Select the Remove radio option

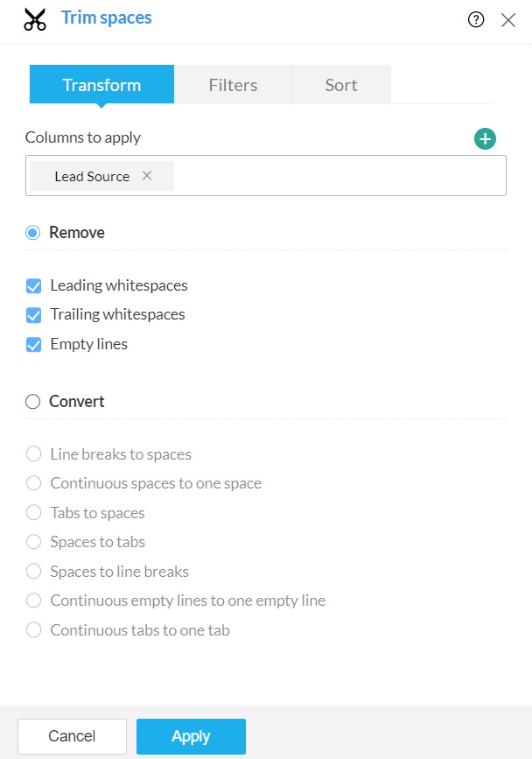pos(33,233)
